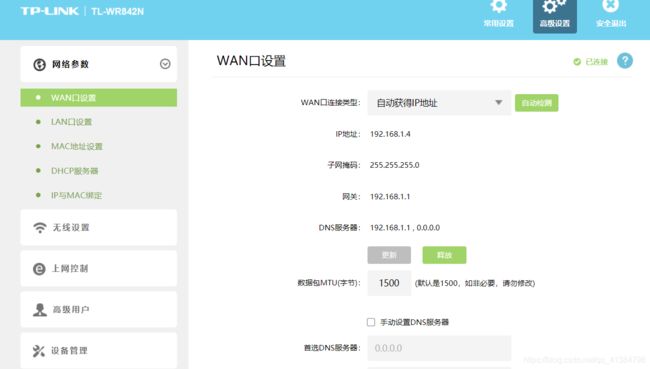Switch to 高级设置 tab
The image size is (650, 369).
coord(555,16)
